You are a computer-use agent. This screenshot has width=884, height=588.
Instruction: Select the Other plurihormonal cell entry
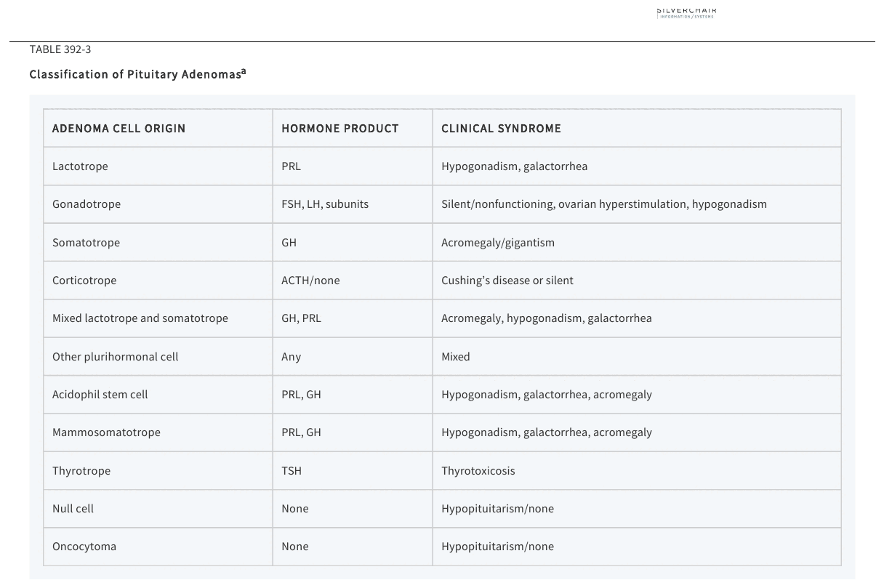coord(158,357)
